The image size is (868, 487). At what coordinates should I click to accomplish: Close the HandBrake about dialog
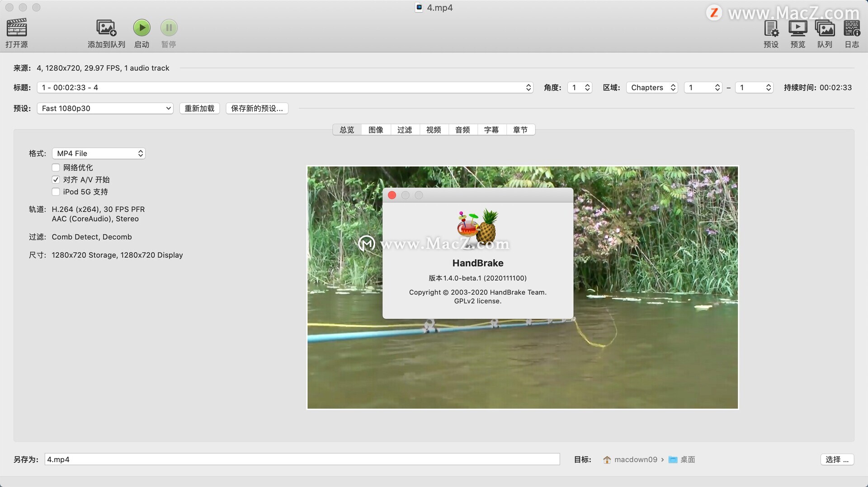(x=392, y=195)
